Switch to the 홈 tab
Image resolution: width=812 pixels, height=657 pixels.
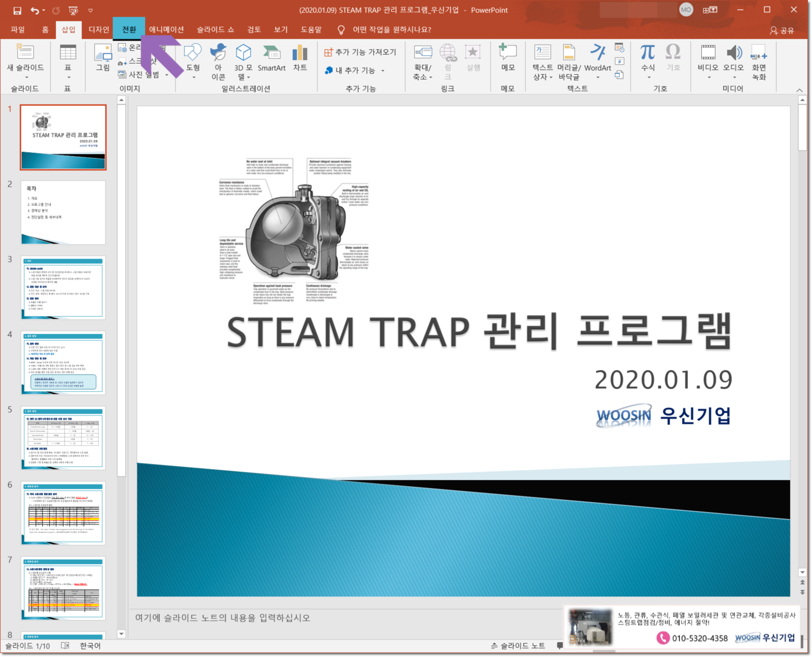(x=45, y=29)
